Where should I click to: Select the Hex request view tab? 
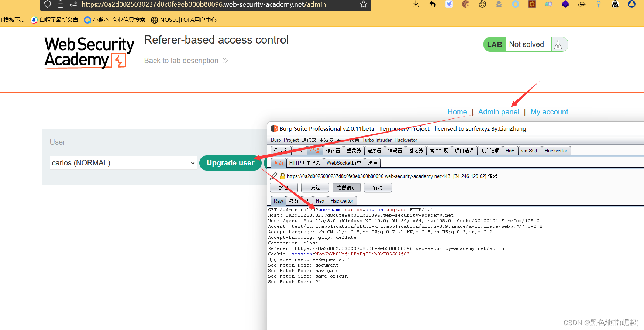point(320,201)
